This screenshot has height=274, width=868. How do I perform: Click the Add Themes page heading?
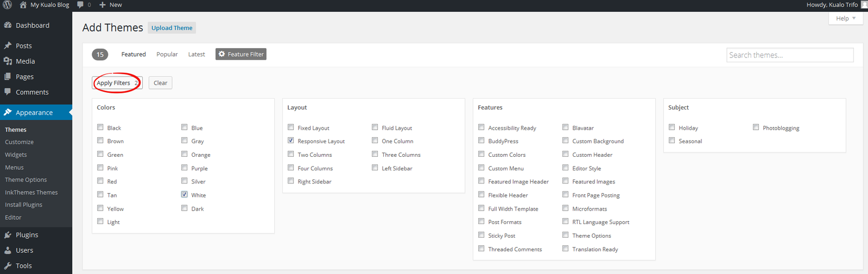pyautogui.click(x=113, y=28)
